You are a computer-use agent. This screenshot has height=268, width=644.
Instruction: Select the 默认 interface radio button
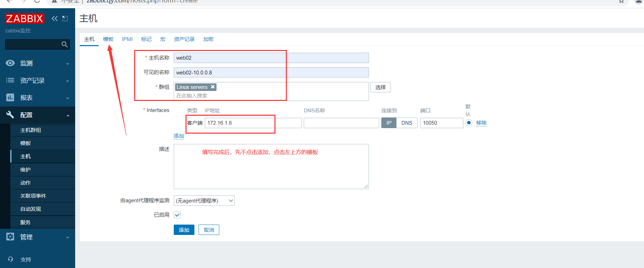[x=469, y=123]
